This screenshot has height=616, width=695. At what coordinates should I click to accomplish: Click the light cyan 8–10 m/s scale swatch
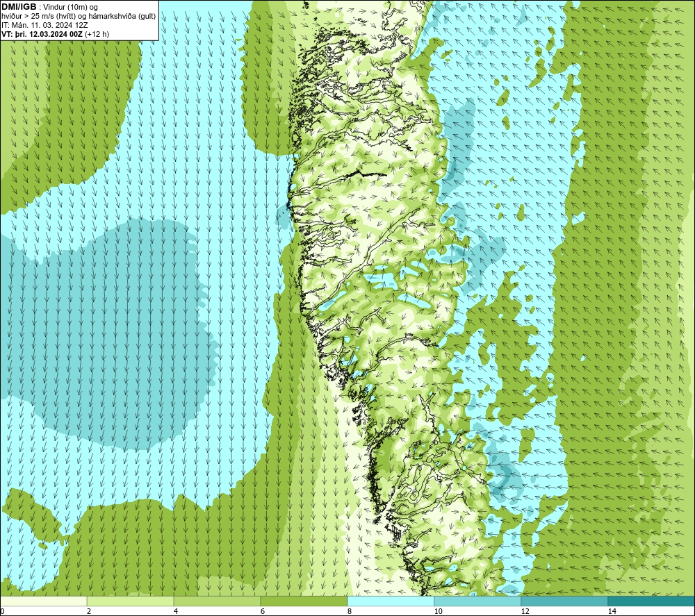point(391,601)
